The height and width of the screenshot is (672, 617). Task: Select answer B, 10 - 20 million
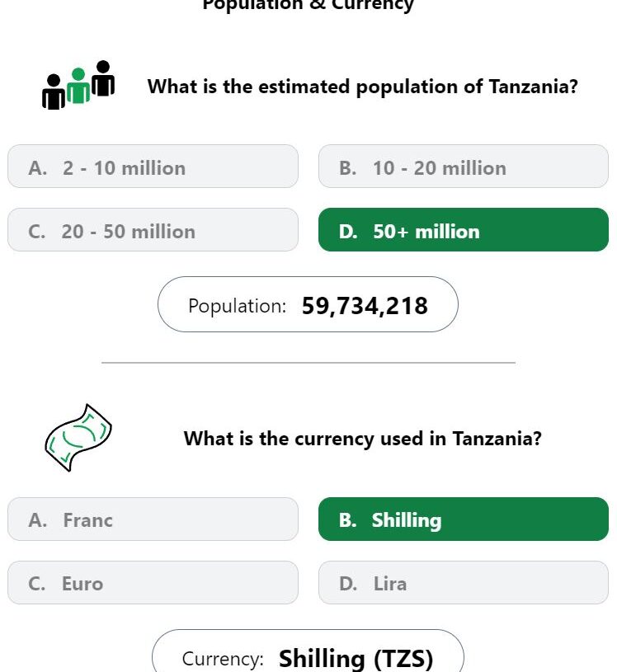(464, 167)
